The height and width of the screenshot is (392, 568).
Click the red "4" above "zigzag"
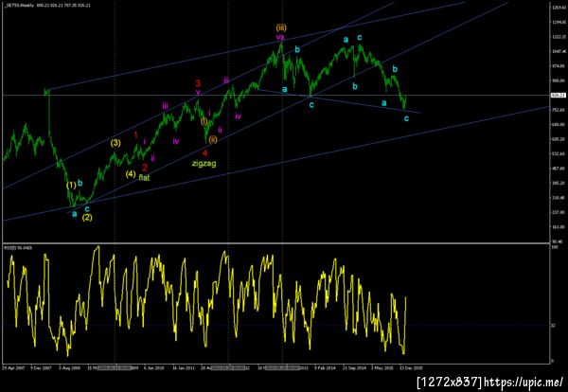click(x=205, y=152)
